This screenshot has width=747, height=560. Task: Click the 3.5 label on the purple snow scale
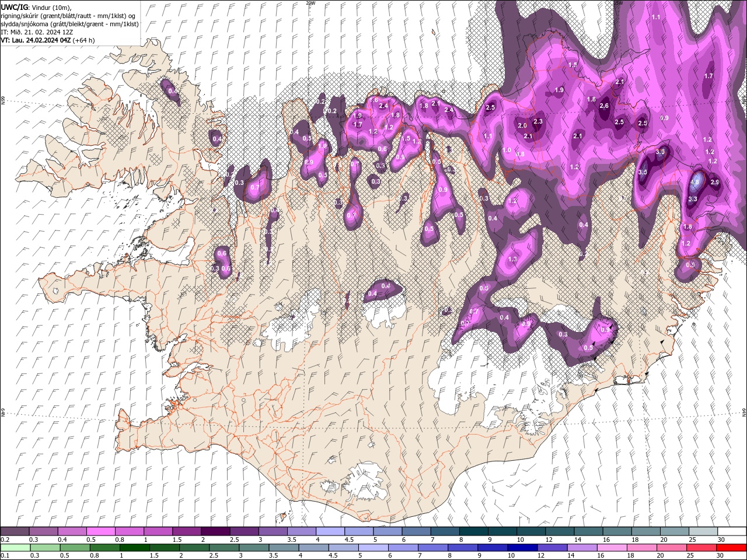pyautogui.click(x=292, y=540)
